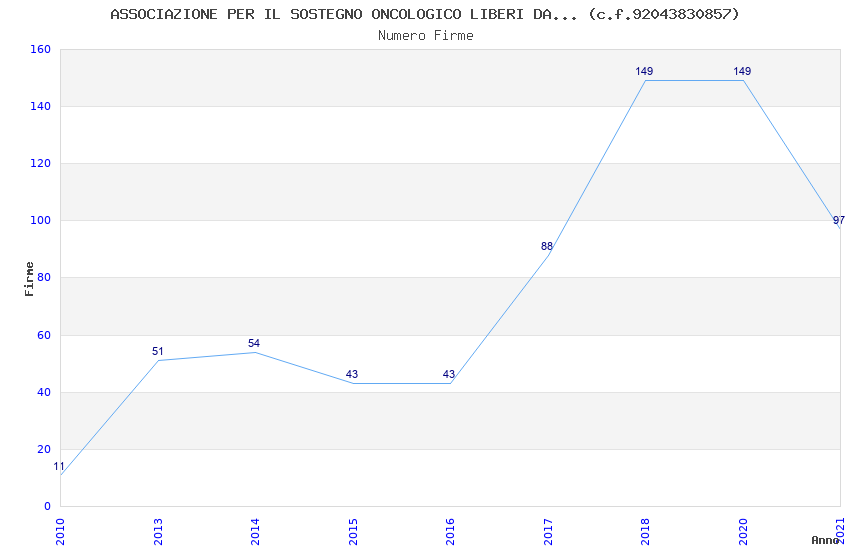Click the x-axis year 2021
Image resolution: width=850 pixels, height=550 pixels.
840,531
